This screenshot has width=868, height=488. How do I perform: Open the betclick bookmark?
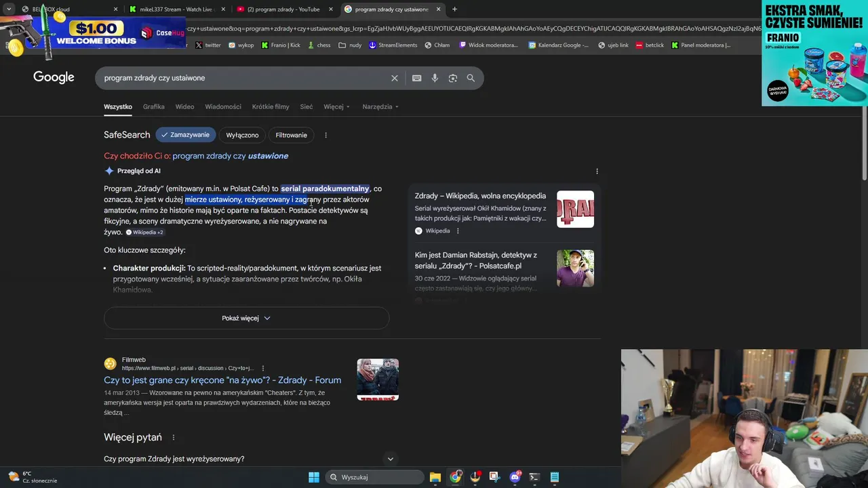point(650,45)
